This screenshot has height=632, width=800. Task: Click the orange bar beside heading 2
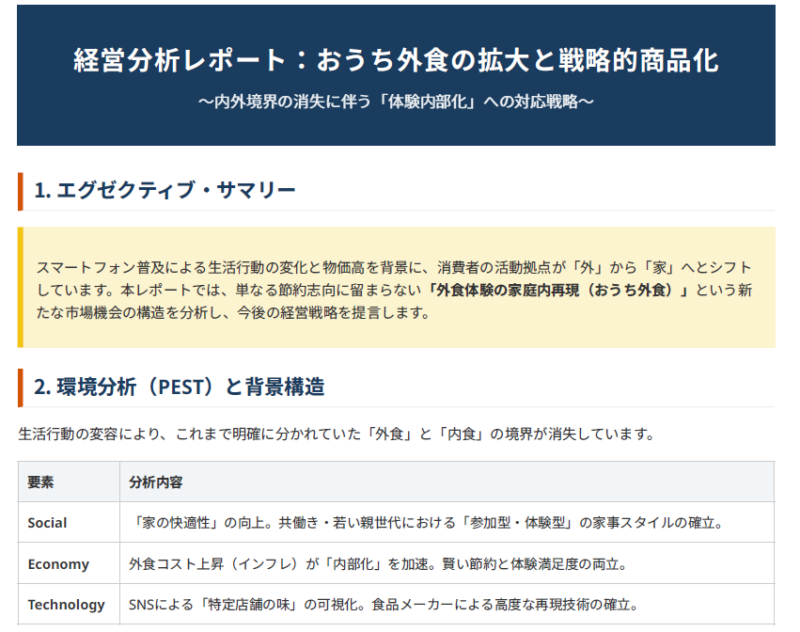pyautogui.click(x=20, y=388)
